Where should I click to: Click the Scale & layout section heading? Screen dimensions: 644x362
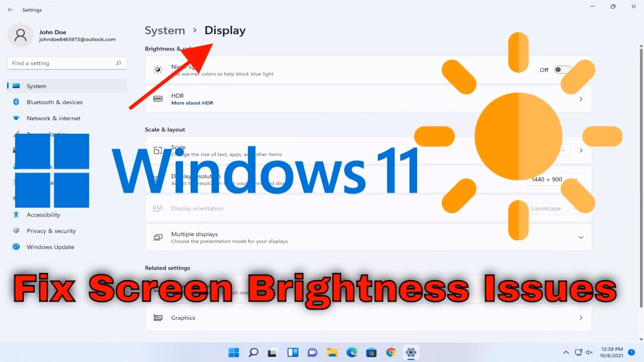(x=165, y=130)
